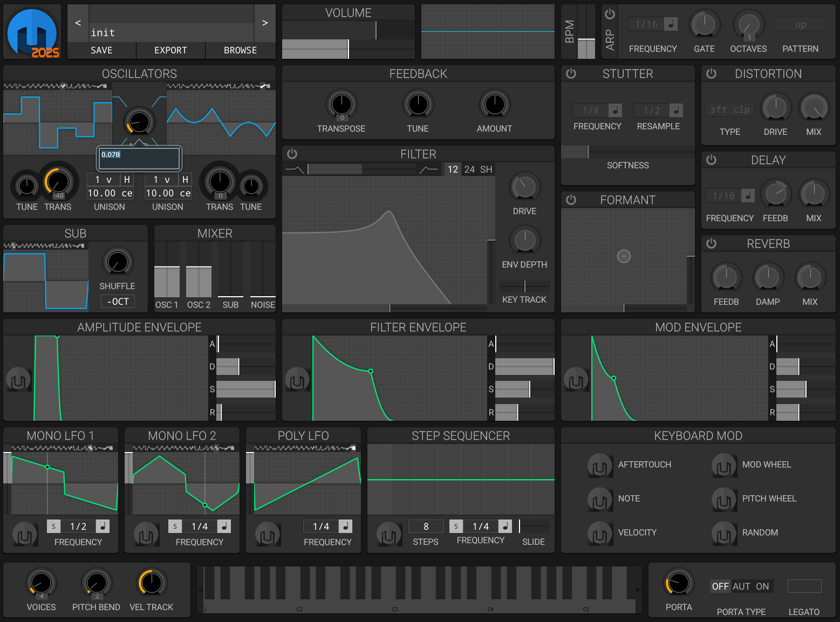This screenshot has width=840, height=622.
Task: Open the Distortion type selector
Action: click(729, 110)
